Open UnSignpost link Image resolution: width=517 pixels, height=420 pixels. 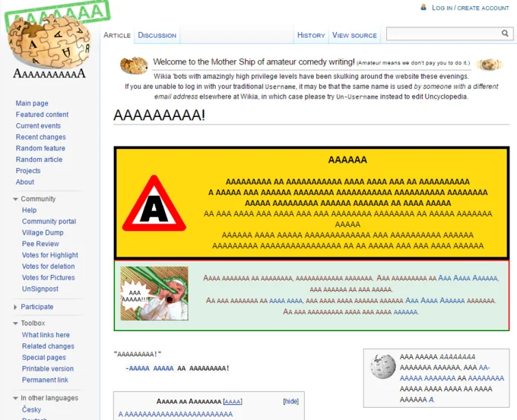(x=40, y=289)
